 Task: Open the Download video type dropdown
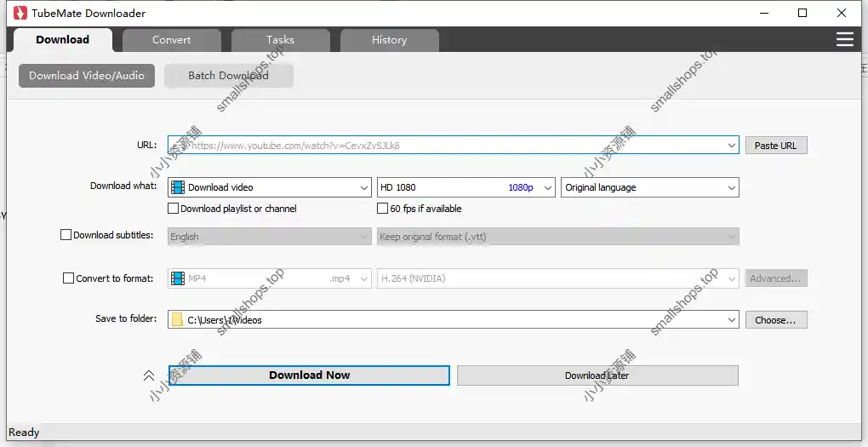coord(269,187)
